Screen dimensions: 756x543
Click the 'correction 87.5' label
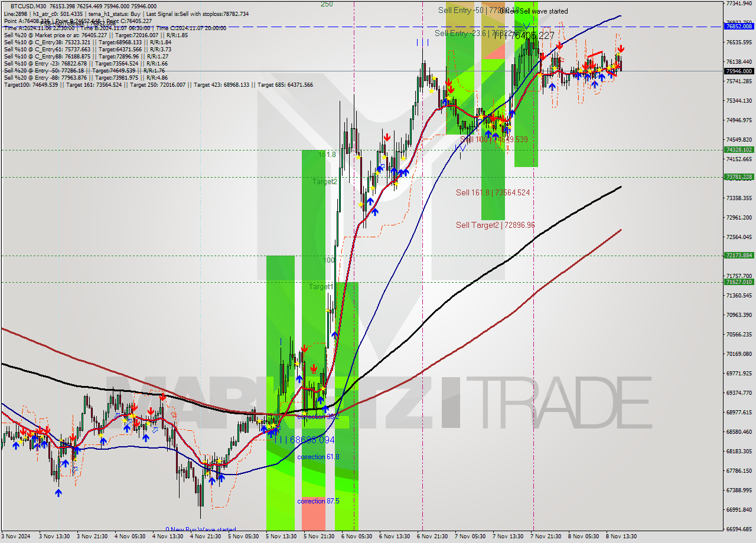[x=318, y=501]
